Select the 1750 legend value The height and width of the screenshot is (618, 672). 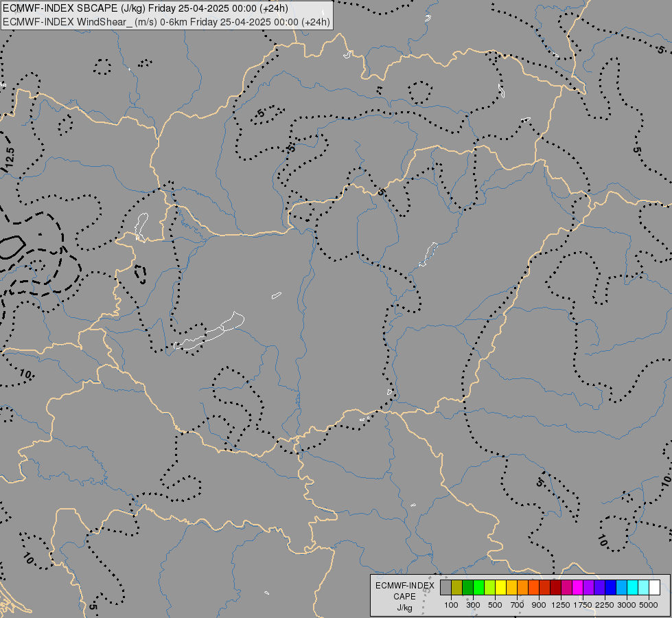tap(583, 605)
